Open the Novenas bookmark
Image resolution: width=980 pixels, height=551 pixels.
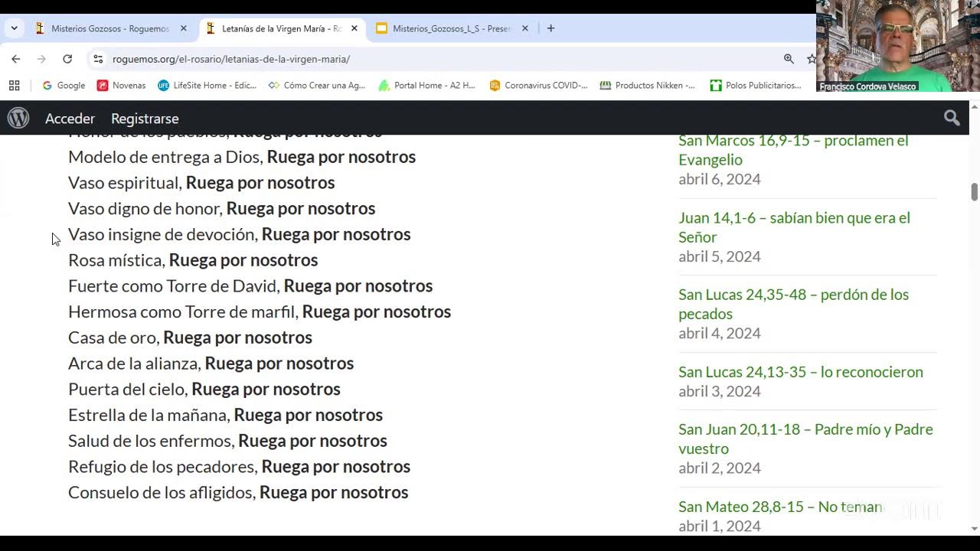point(121,86)
